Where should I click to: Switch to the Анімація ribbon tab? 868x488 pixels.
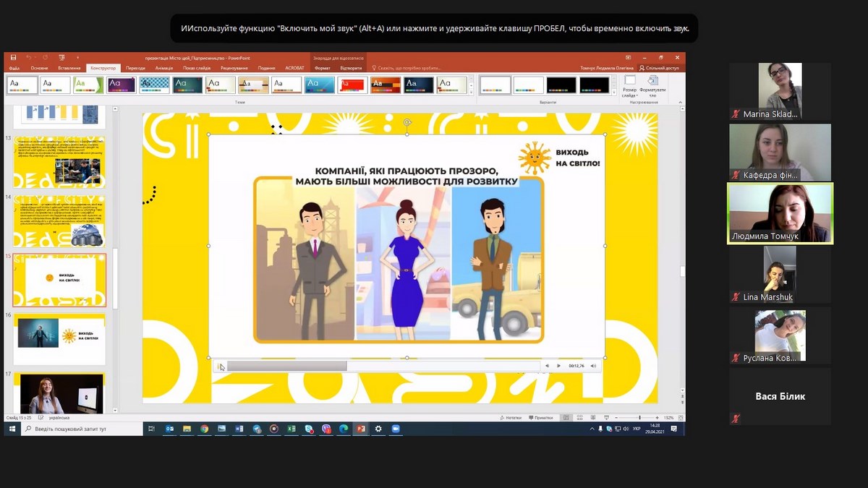pos(163,68)
